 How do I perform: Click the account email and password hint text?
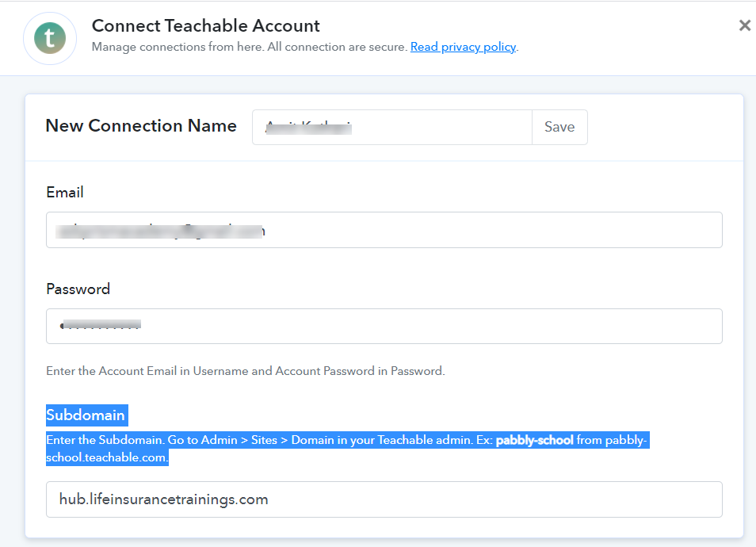[x=246, y=371]
